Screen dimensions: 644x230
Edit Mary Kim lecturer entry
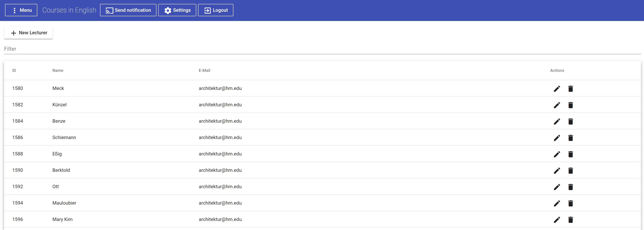[x=557, y=220]
